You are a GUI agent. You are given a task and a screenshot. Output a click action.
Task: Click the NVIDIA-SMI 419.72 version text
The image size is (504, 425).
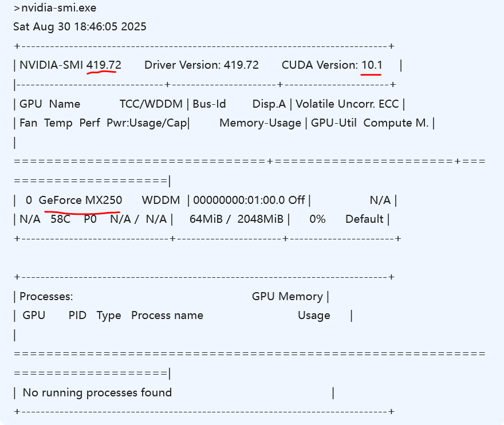tap(70, 65)
